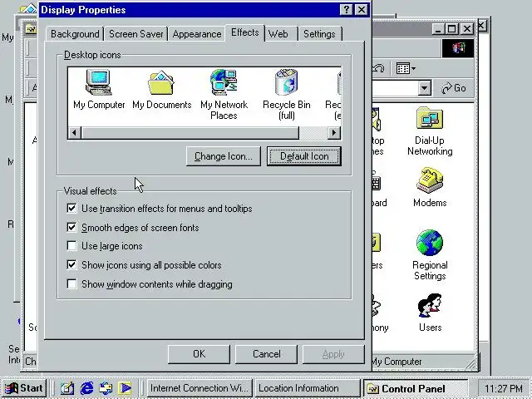Click the Views icon in Control Panel toolbar
Screen dimensions: 532x399
(402, 68)
